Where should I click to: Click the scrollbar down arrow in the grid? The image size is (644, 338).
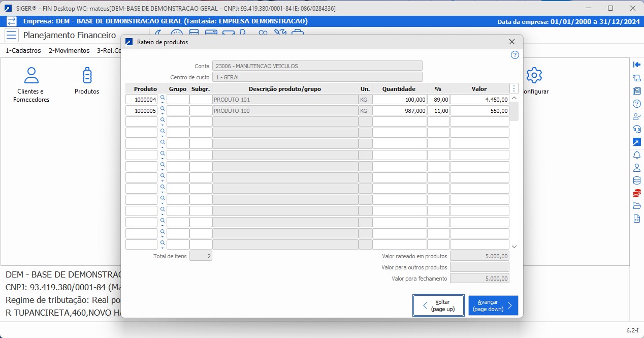pyautogui.click(x=514, y=246)
